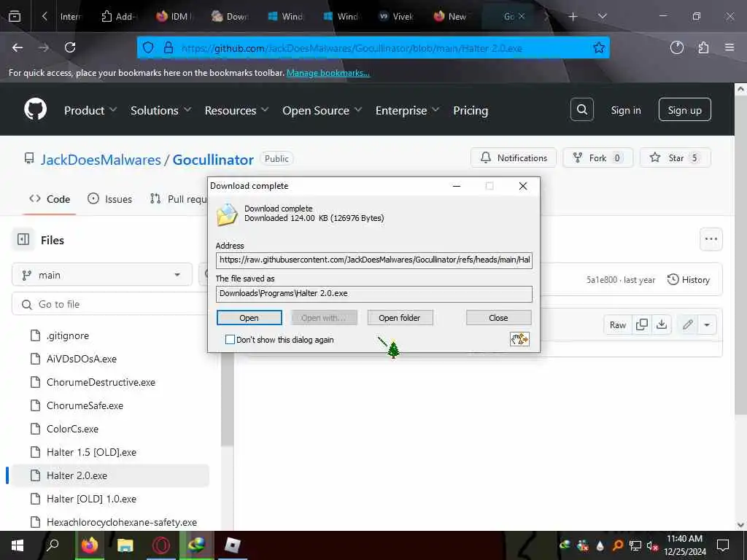747x560 pixels.
Task: Click the padlock site info icon
Action: (x=169, y=47)
